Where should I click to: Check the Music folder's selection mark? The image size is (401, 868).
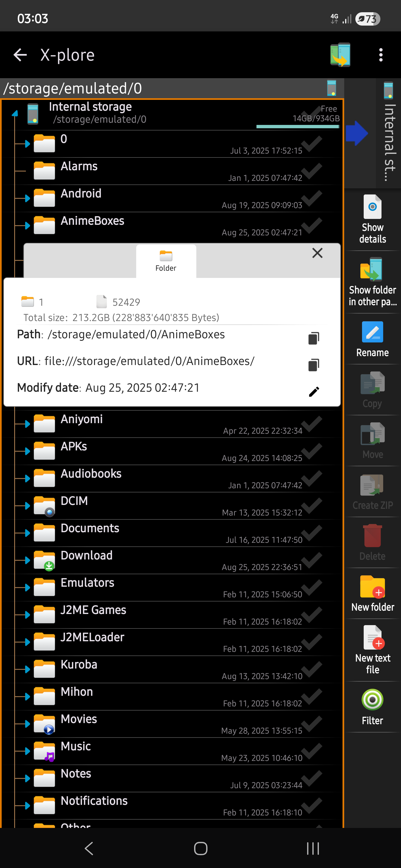312,750
